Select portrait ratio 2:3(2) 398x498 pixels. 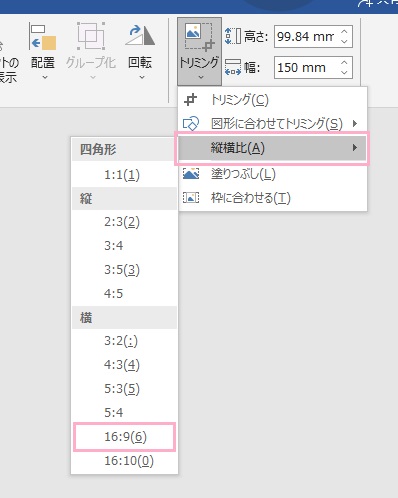(x=124, y=222)
